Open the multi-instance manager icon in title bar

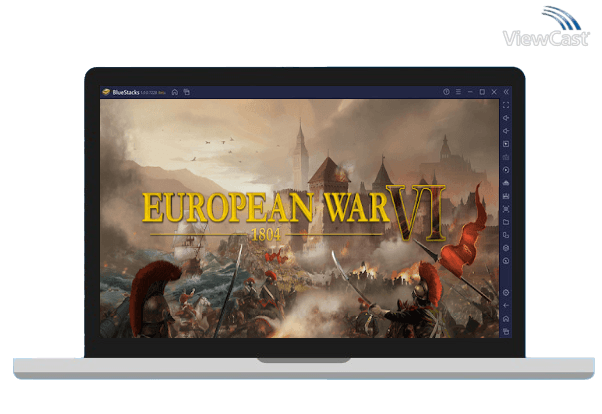pos(187,92)
